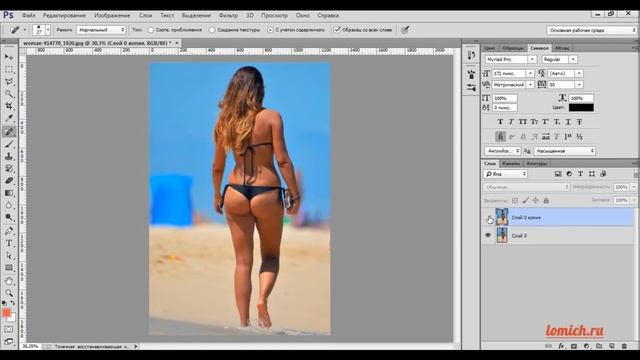Toggle visibility of 'Слой 0 копия' layer
Screen dimensions: 640x360
point(488,218)
